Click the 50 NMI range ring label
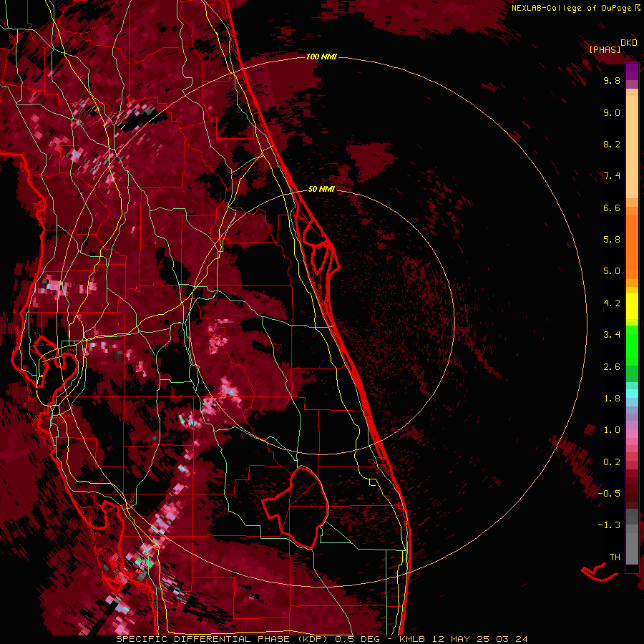 click(321, 189)
